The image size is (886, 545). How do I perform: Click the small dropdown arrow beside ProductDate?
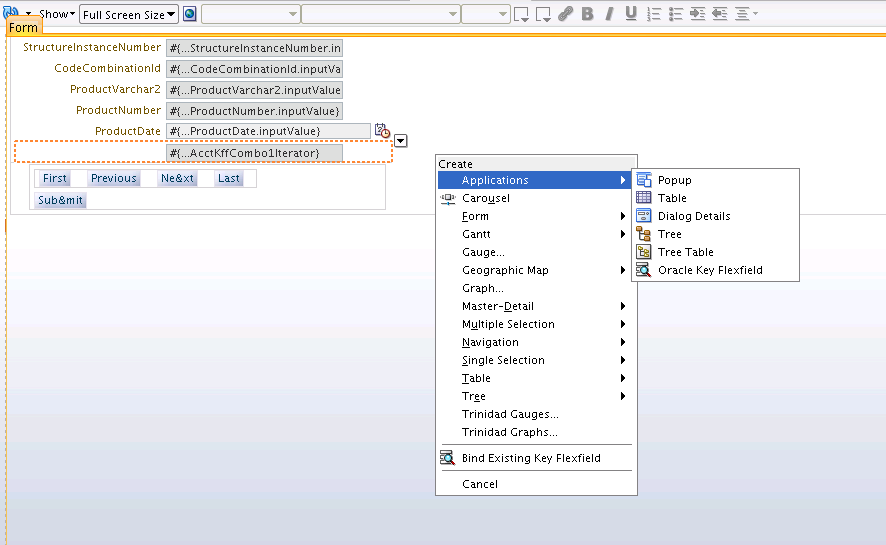coord(401,141)
